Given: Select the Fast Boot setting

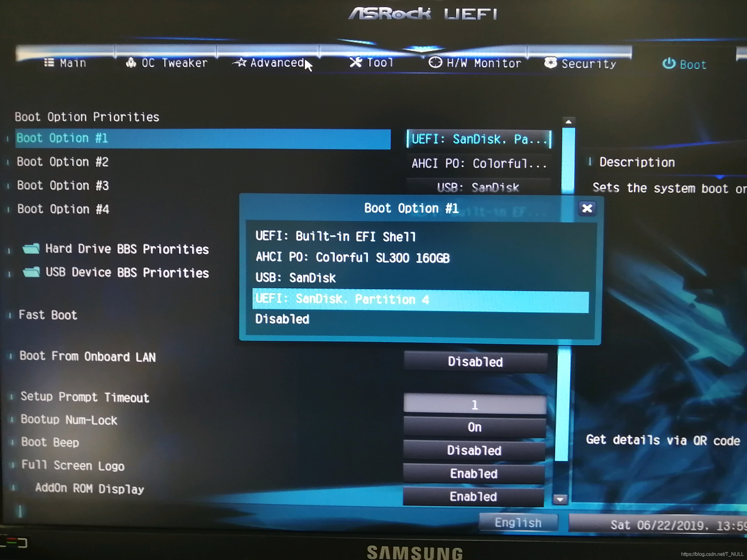Looking at the screenshot, I should click(48, 315).
